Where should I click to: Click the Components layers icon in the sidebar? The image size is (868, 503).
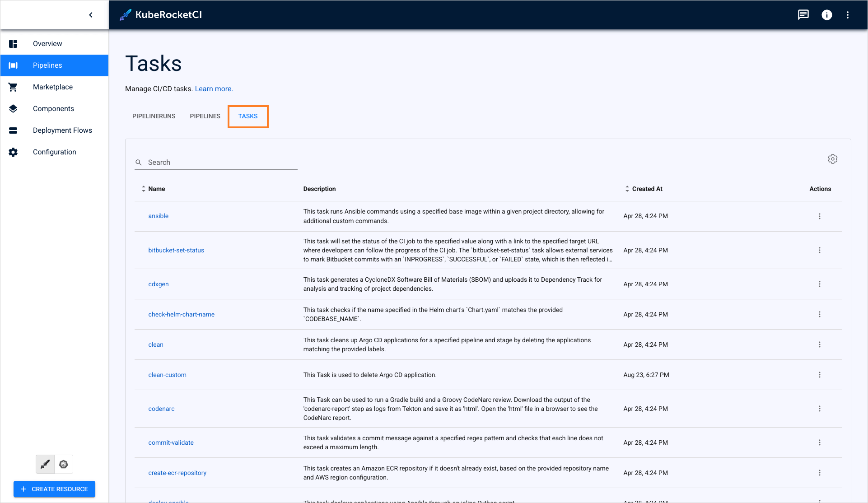coord(13,108)
